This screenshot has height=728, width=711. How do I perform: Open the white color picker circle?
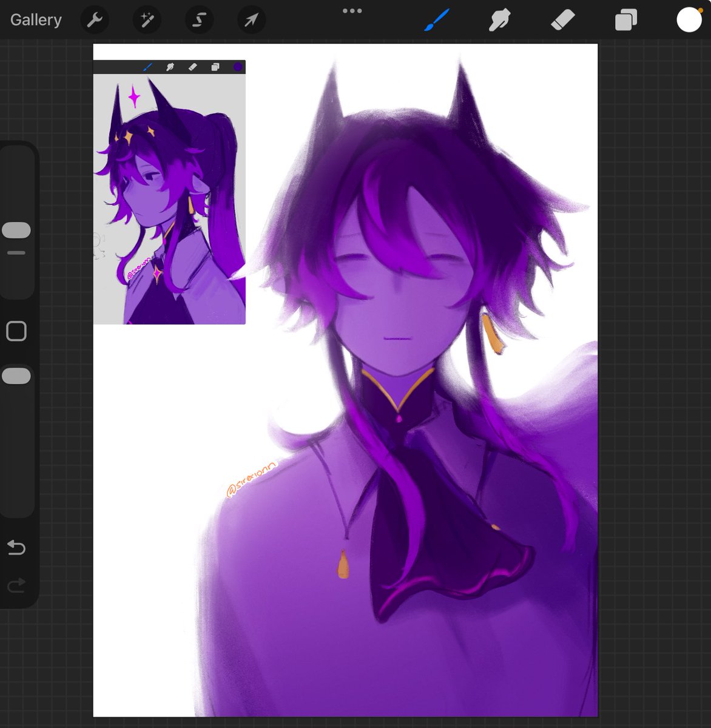[x=689, y=20]
